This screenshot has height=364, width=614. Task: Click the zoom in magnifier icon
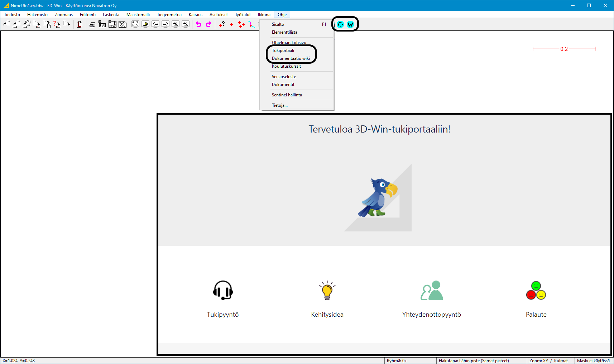coord(176,24)
